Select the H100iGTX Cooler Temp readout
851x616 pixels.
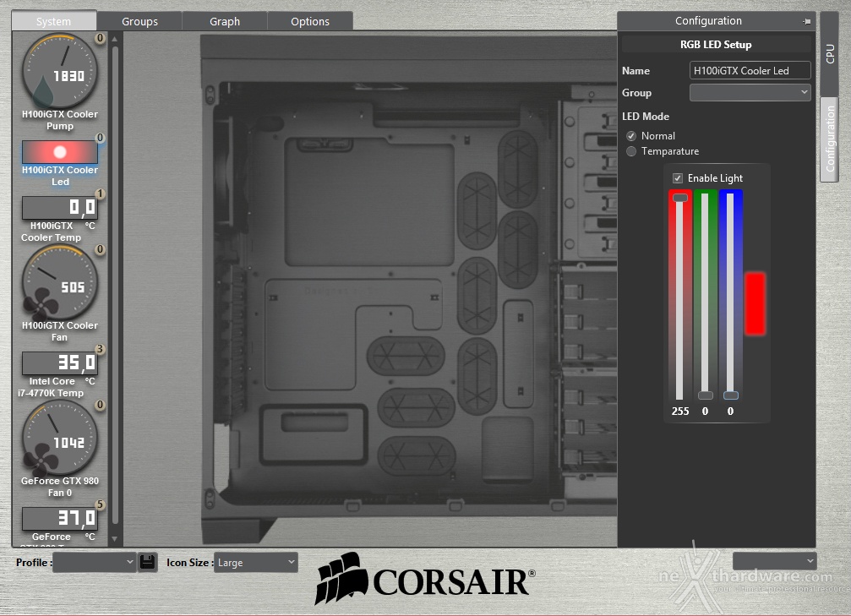tap(60, 207)
